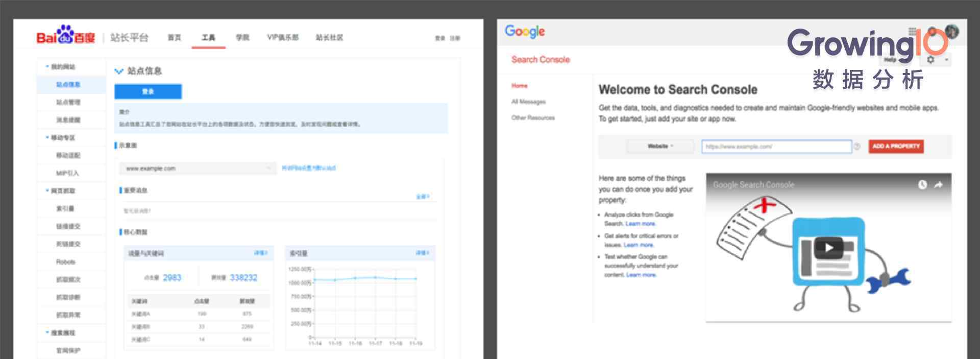Select 链接提交 in the Baidu sidebar
This screenshot has height=359, width=980.
(x=68, y=226)
